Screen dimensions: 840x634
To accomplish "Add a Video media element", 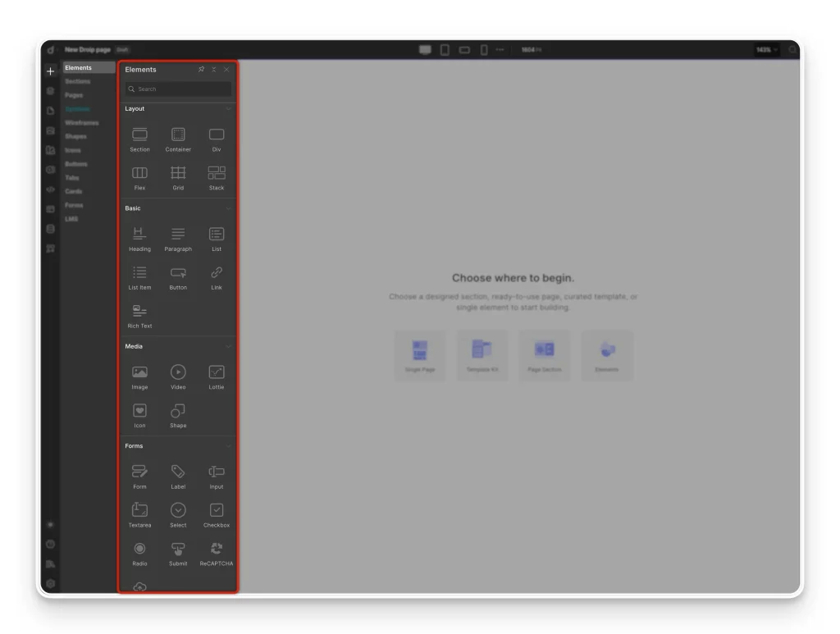I will tap(178, 377).
